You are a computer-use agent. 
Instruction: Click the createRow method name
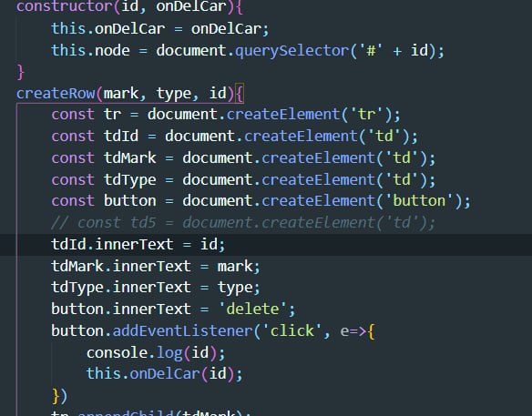(x=56, y=94)
